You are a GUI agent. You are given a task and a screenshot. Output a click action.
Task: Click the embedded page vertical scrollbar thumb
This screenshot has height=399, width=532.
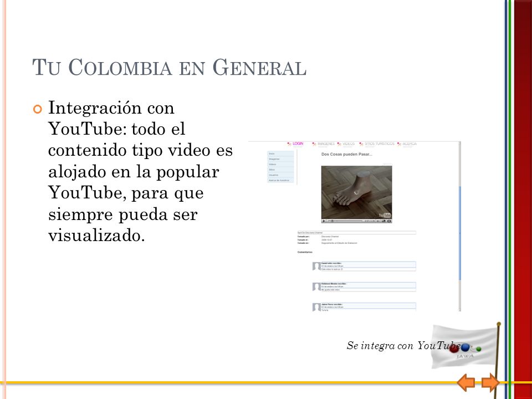[460, 233]
